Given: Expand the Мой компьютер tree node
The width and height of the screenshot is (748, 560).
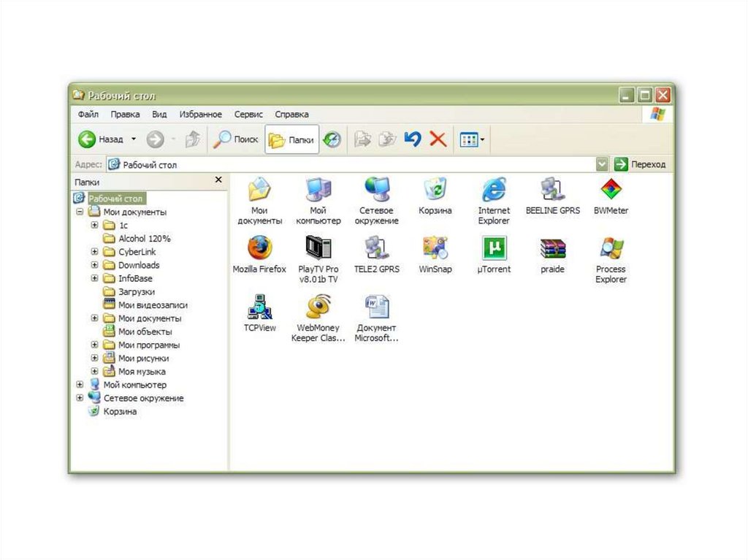Looking at the screenshot, I should click(80, 385).
